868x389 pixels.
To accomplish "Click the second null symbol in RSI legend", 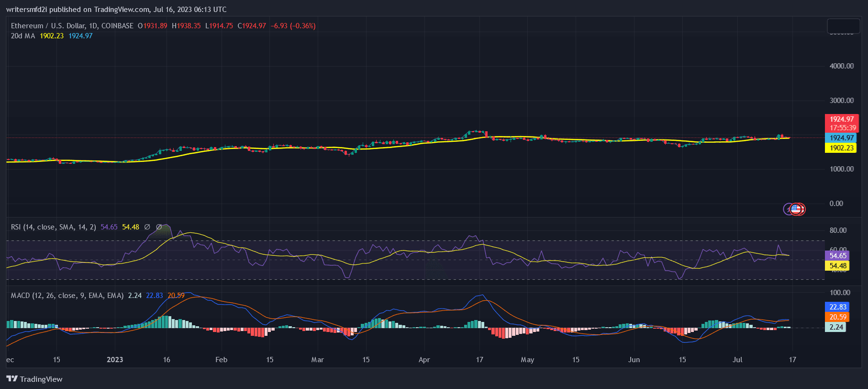I will pyautogui.click(x=159, y=227).
